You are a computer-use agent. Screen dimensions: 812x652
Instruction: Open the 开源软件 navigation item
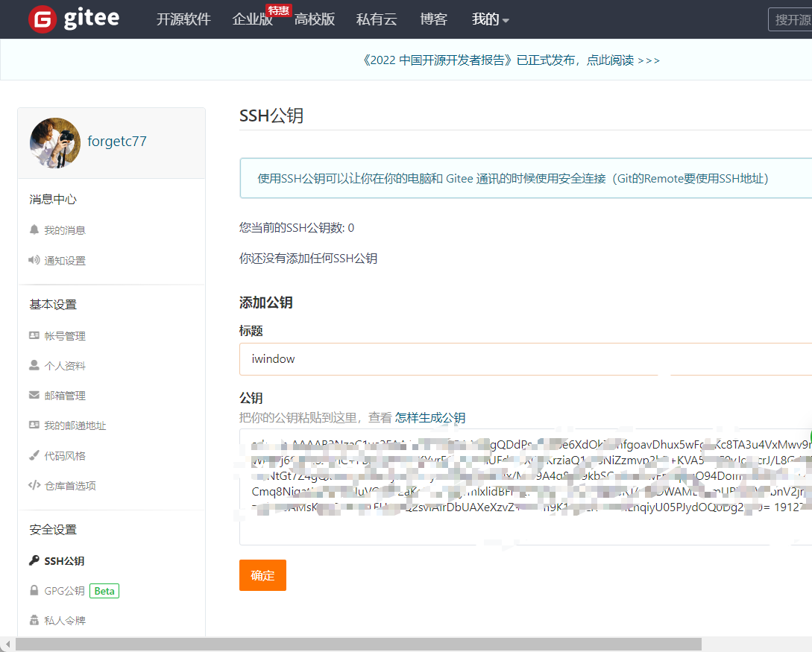pyautogui.click(x=183, y=19)
